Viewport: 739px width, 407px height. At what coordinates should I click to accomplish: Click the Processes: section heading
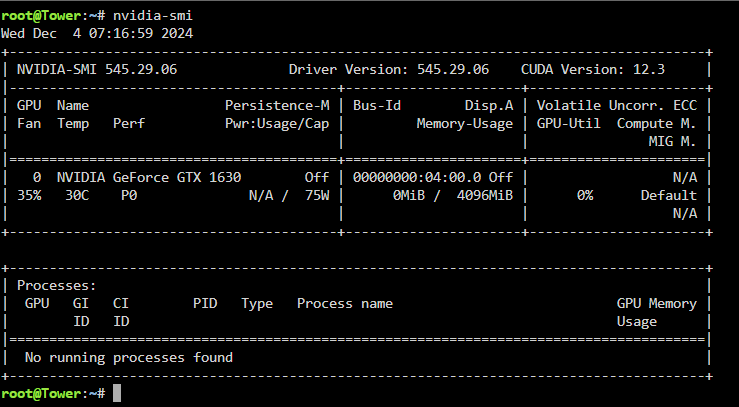(x=57, y=285)
